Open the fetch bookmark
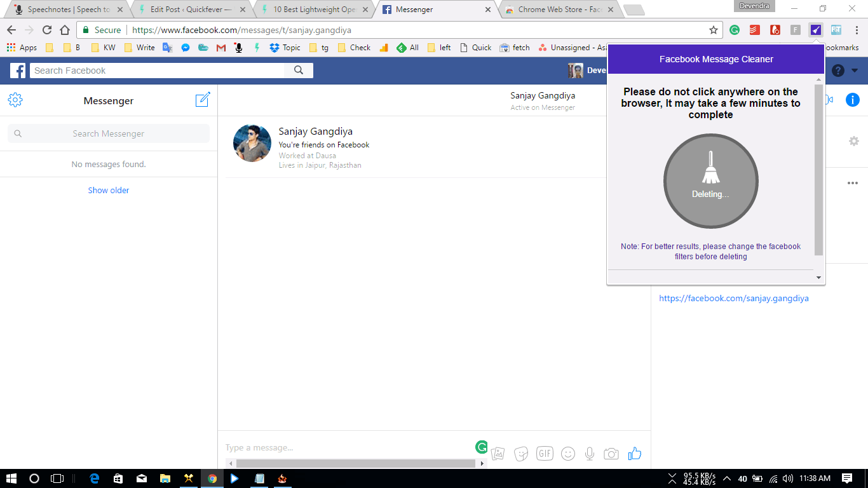 click(x=515, y=48)
